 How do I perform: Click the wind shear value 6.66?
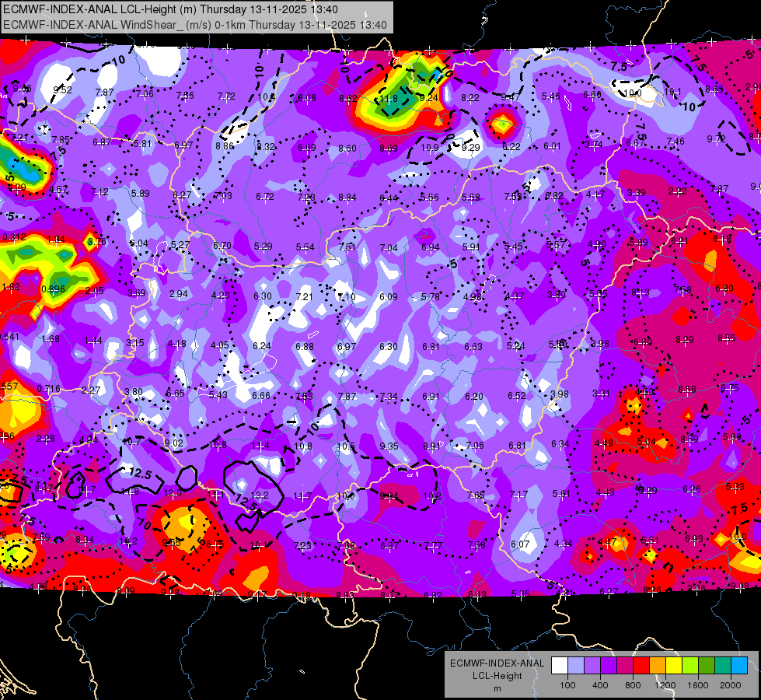pyautogui.click(x=260, y=395)
